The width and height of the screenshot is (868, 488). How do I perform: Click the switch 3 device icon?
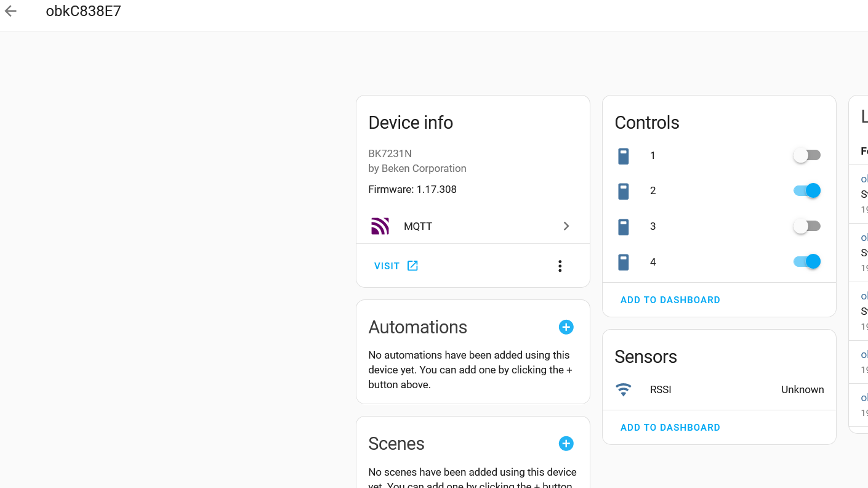(624, 227)
